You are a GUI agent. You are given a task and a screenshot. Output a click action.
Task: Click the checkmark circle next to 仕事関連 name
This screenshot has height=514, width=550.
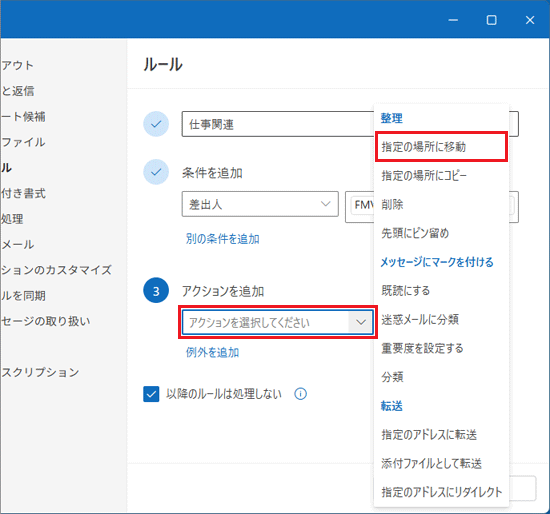[x=156, y=124]
